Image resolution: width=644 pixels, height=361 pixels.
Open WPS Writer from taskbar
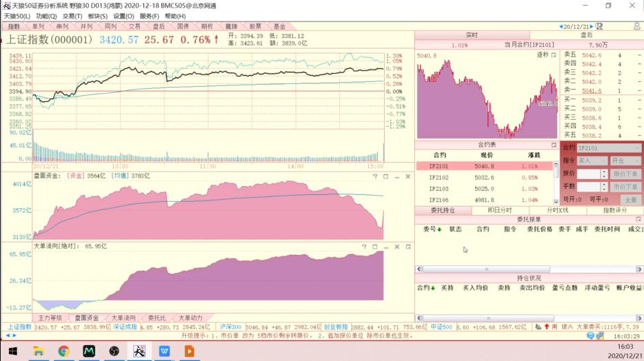click(x=164, y=351)
